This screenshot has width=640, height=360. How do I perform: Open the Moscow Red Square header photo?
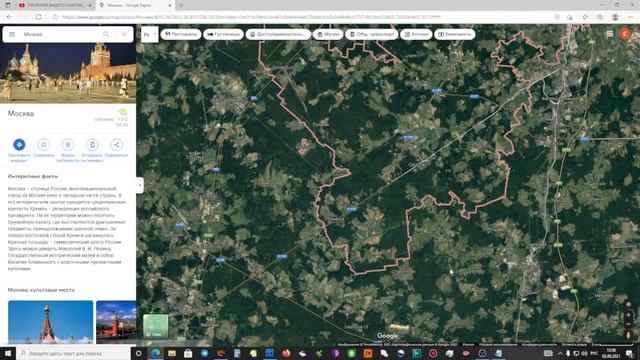68,73
